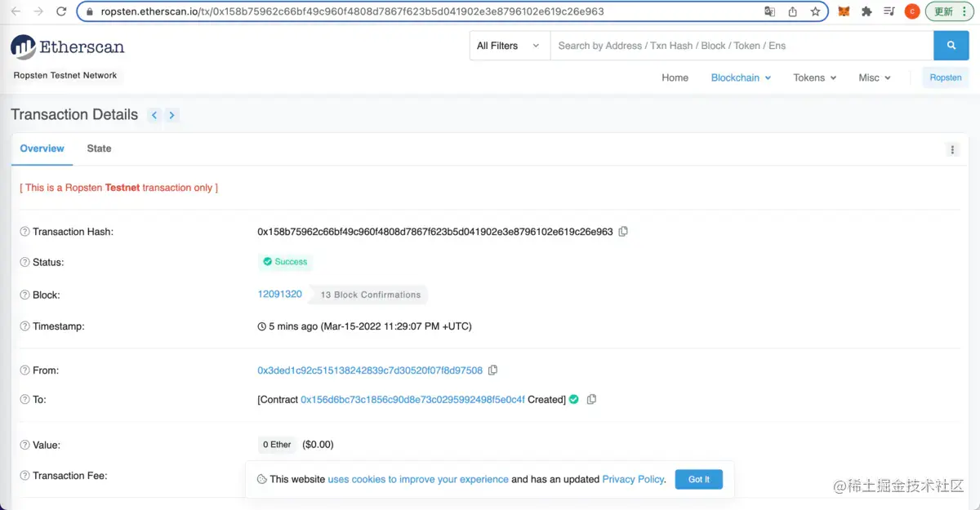980x510 pixels.
Task: Click help icon next to Transaction Fee
Action: point(24,476)
